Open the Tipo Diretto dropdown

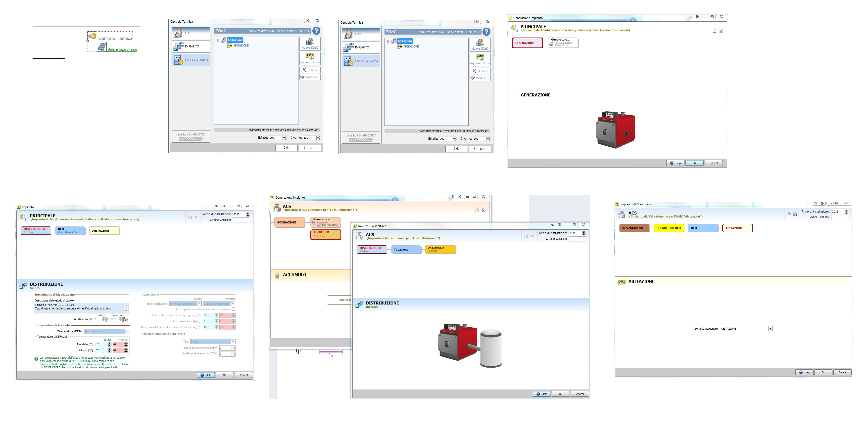point(233,342)
